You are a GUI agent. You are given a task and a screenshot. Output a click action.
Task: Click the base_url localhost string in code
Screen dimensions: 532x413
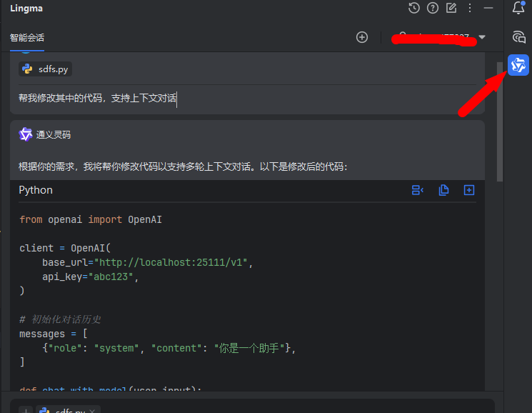tap(171, 262)
